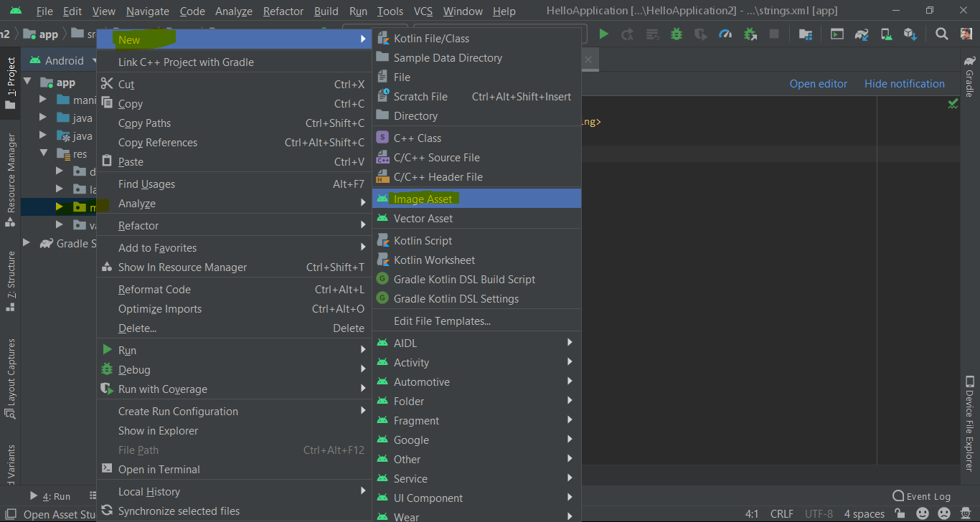Click the CRLF line separator setting
Screen dimensions: 980x522
click(x=782, y=514)
